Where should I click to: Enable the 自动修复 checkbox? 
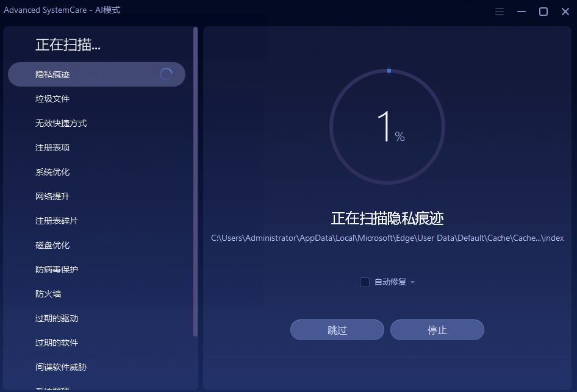365,282
